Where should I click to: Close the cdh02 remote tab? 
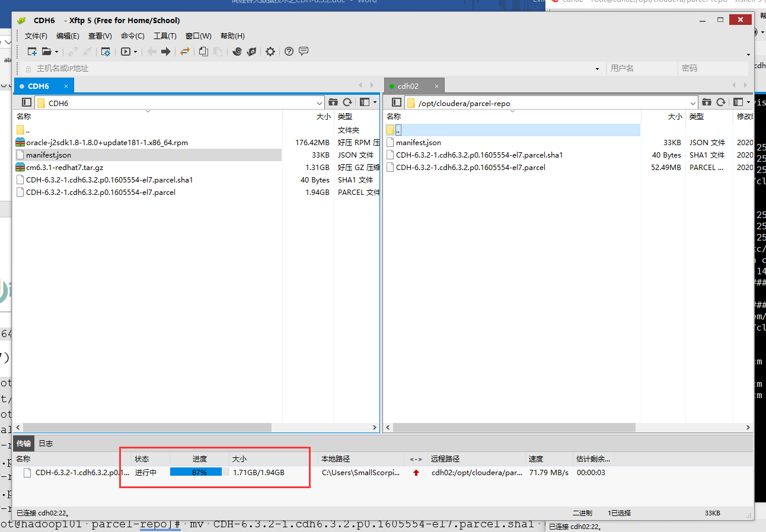436,86
